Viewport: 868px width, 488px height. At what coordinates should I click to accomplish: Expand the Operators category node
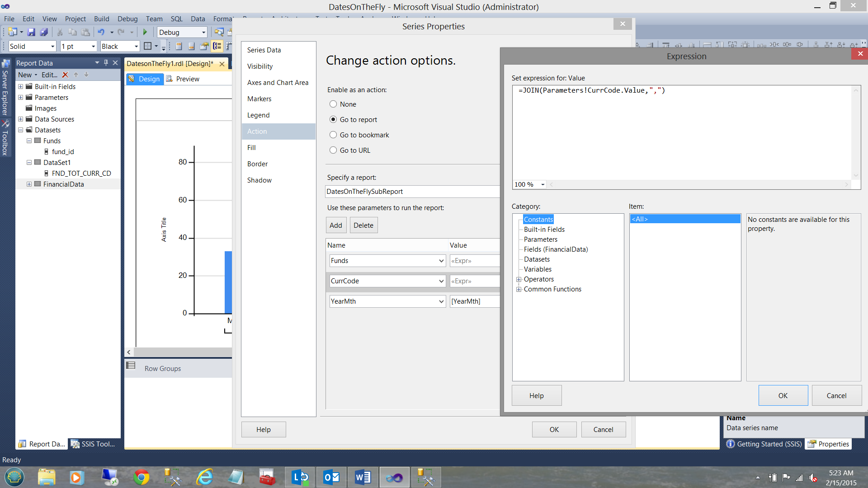click(x=519, y=279)
